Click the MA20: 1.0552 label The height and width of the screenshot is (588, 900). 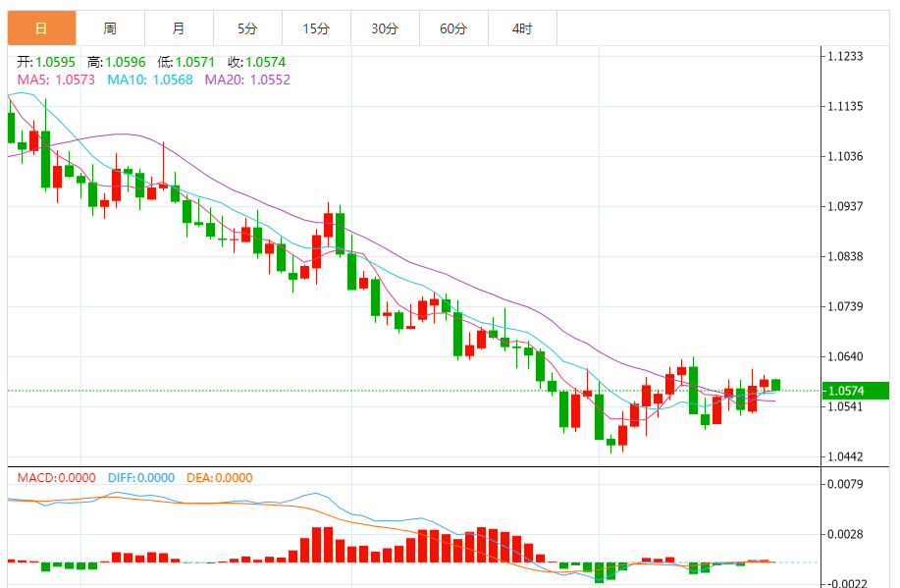click(248, 80)
